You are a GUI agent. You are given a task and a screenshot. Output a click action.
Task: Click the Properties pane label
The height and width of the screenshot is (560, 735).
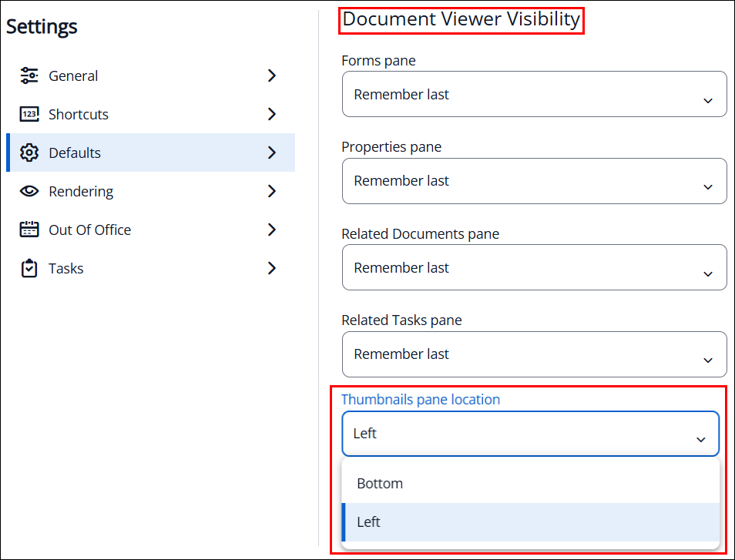(x=391, y=146)
